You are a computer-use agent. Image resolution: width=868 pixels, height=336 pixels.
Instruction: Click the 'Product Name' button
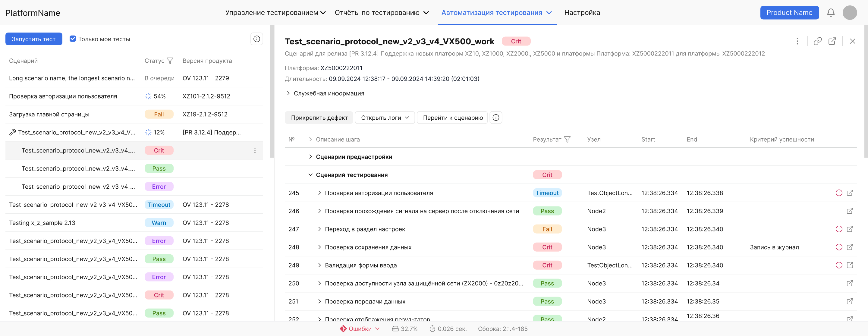[x=789, y=13]
